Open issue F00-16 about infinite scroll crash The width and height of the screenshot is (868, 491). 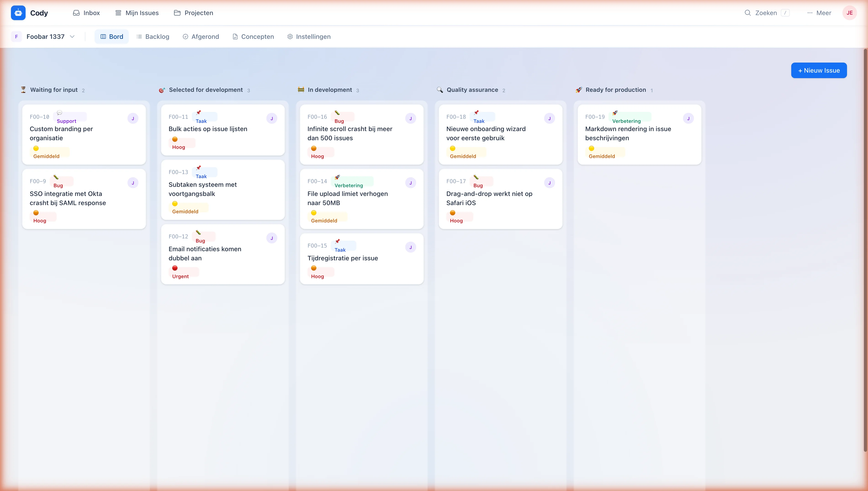(x=350, y=133)
